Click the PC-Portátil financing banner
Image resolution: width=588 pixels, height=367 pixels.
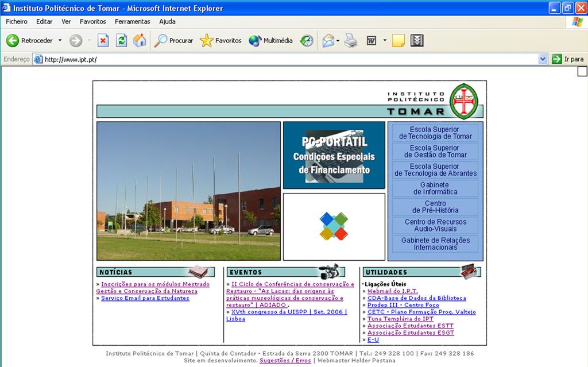point(334,155)
